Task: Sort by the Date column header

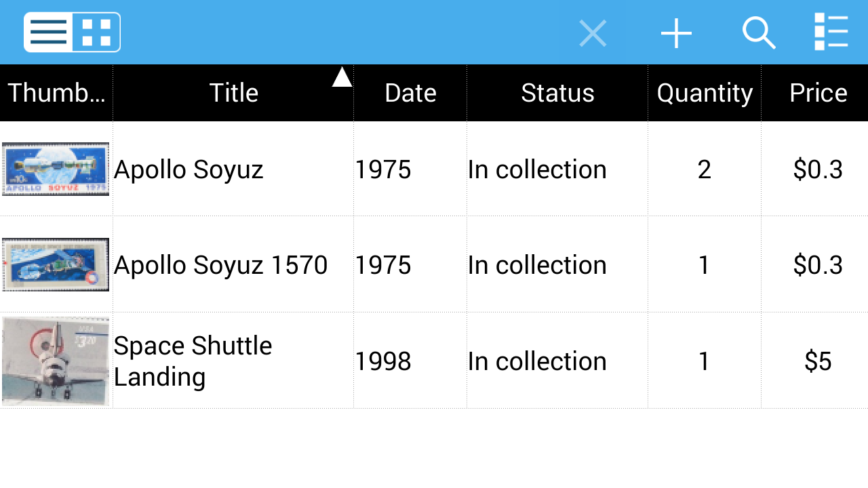Action: coord(410,93)
